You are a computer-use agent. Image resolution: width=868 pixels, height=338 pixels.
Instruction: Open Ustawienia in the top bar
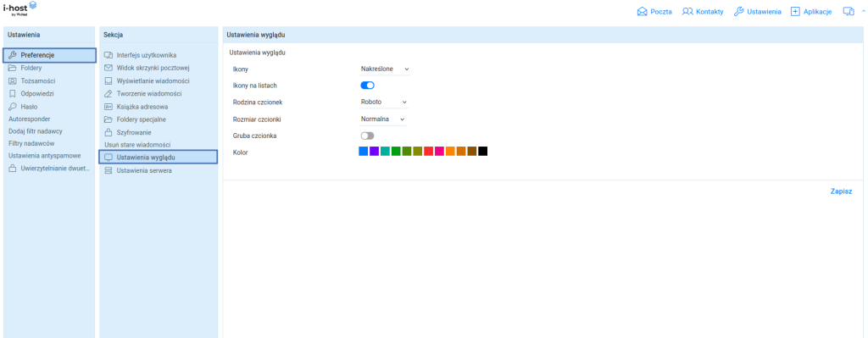click(x=757, y=12)
